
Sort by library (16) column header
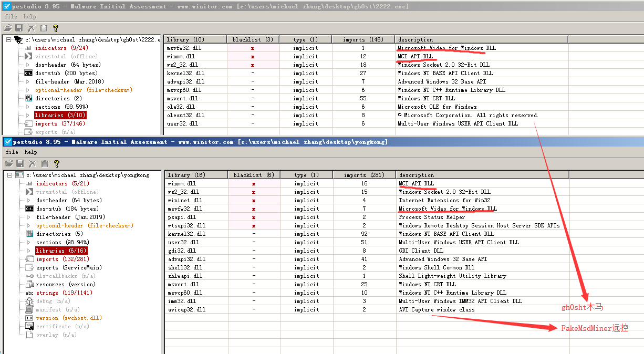pos(196,175)
